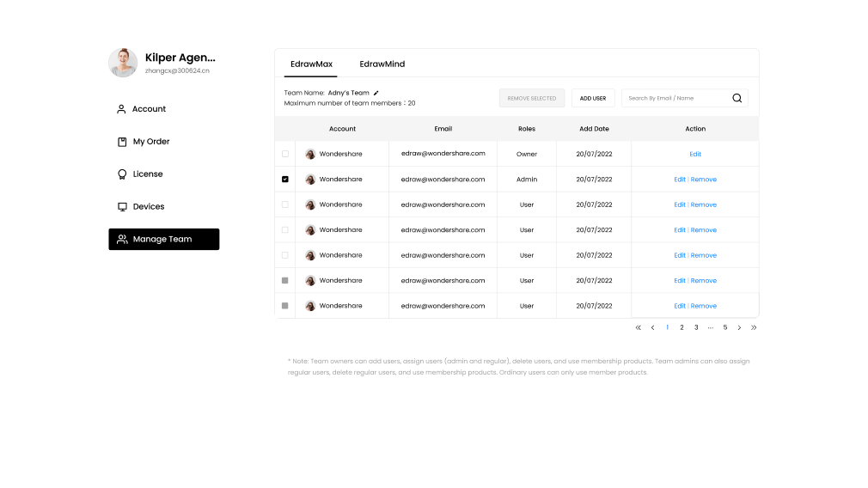Click the Action column header
The image size is (868, 488).
tap(695, 129)
